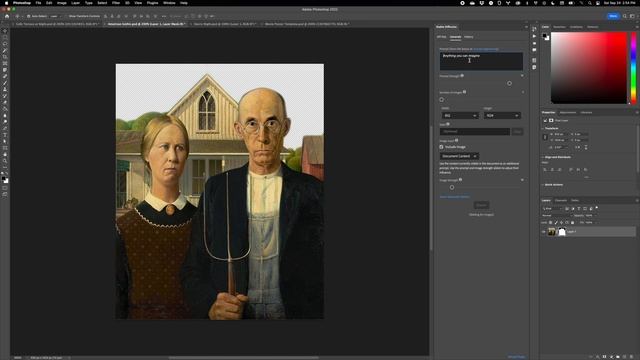This screenshot has width=640, height=360.
Task: Toggle lock all (padlock icon) in Layers
Action: [572, 222]
